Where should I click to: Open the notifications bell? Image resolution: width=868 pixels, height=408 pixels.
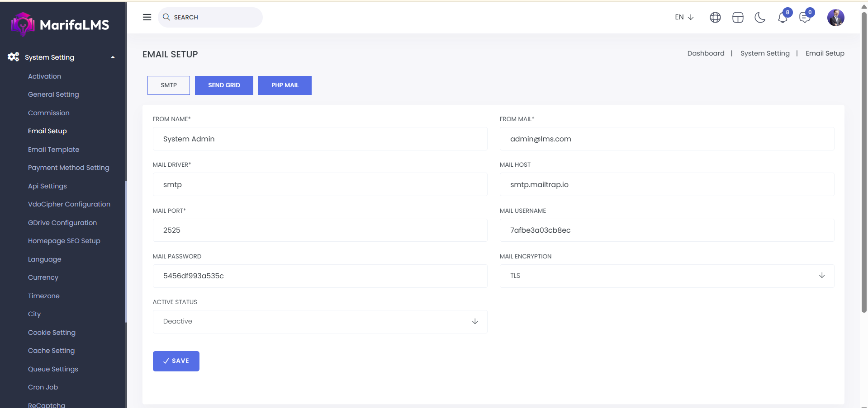[783, 18]
